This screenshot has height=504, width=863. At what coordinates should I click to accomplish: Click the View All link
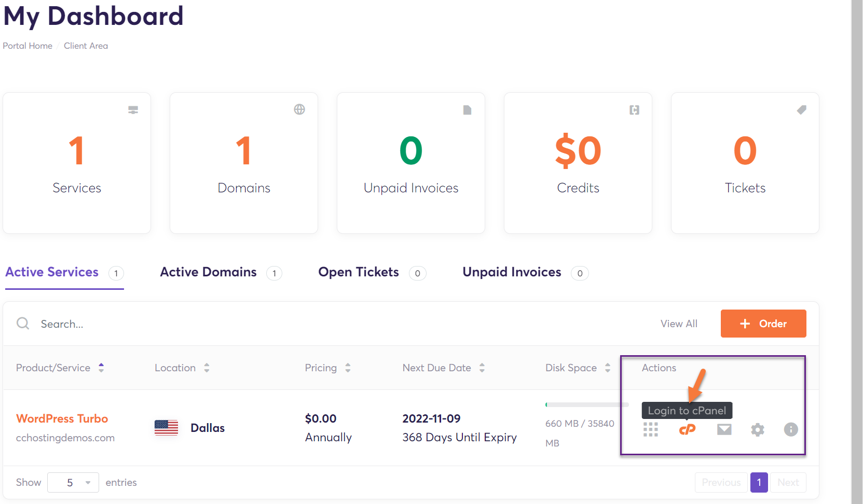(678, 324)
